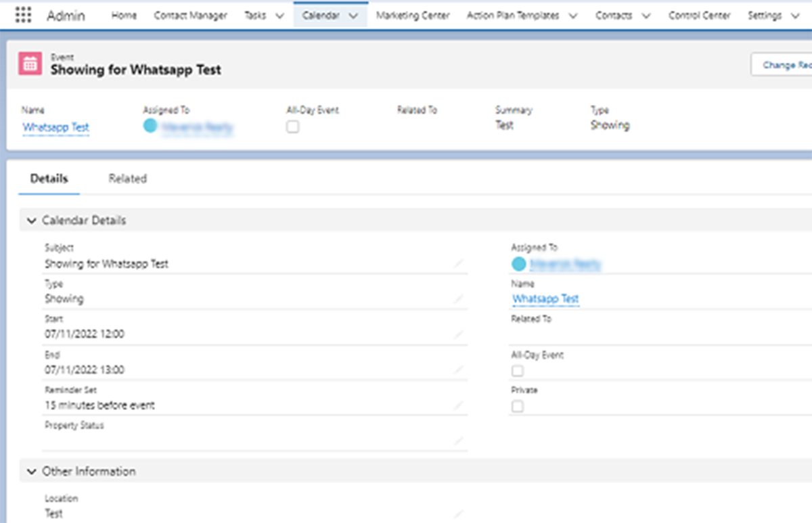Click the Change Record button
Screen dimensions: 812x523
pos(782,65)
